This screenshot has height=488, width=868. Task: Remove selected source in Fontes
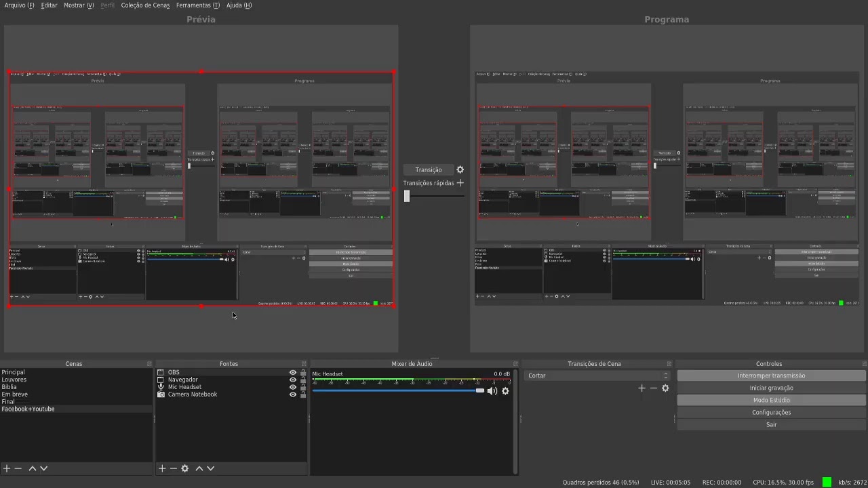point(174,468)
